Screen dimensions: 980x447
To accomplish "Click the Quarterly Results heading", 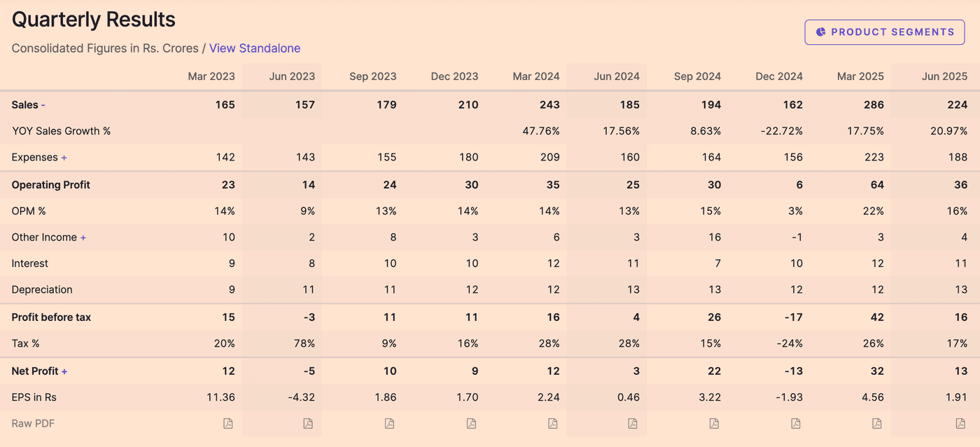I will (x=93, y=19).
